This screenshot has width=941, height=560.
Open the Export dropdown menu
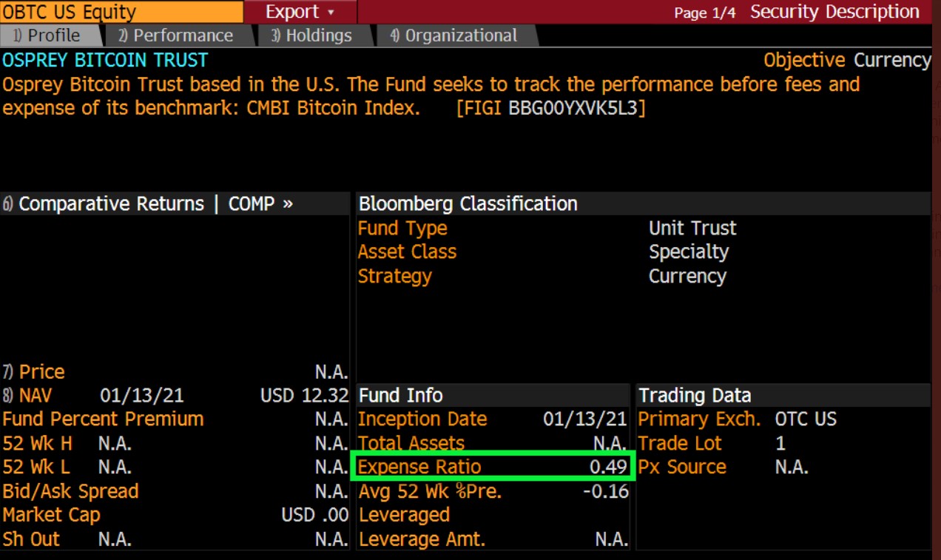coord(293,11)
